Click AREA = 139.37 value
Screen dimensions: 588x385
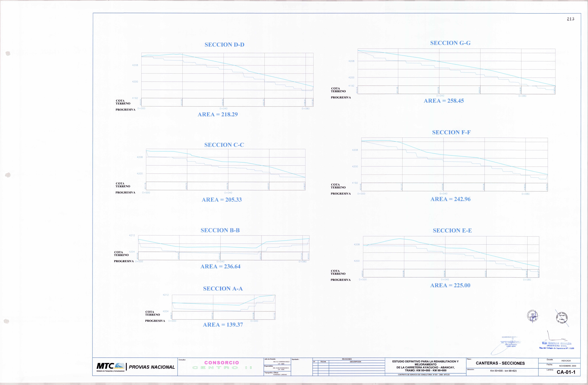[x=223, y=325]
